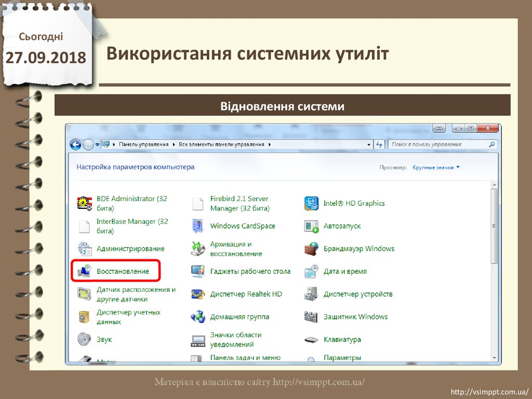
Task: Open BDE Administrator icon
Action: (84, 203)
